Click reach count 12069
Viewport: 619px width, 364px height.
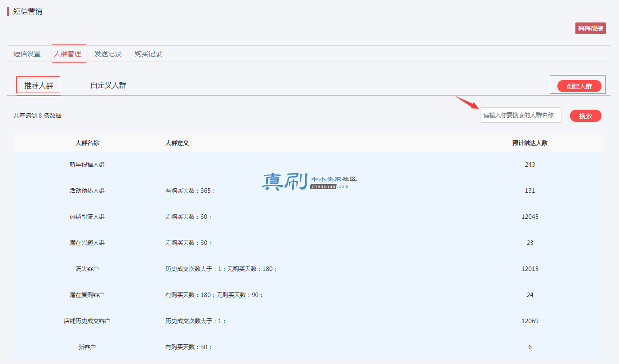[530, 321]
